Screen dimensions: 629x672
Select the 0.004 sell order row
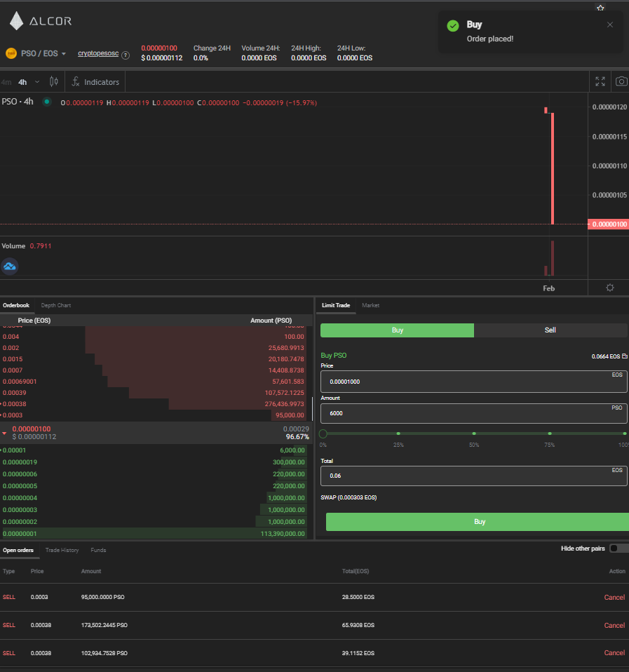154,337
